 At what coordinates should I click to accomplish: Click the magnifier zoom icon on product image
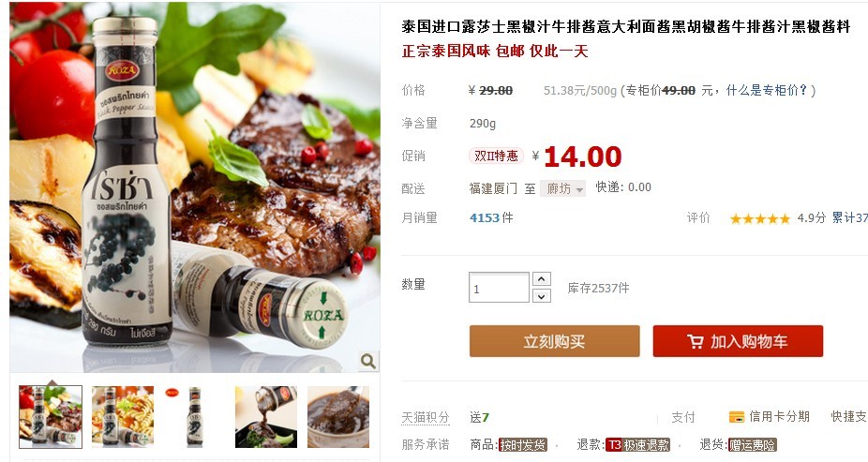tap(368, 362)
